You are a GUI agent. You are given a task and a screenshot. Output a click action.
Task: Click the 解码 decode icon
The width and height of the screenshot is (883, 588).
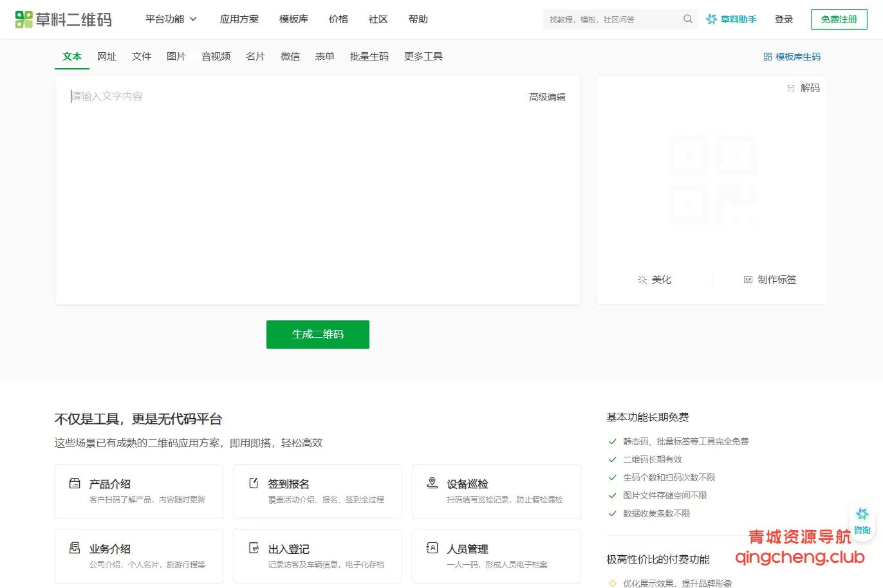pyautogui.click(x=791, y=87)
